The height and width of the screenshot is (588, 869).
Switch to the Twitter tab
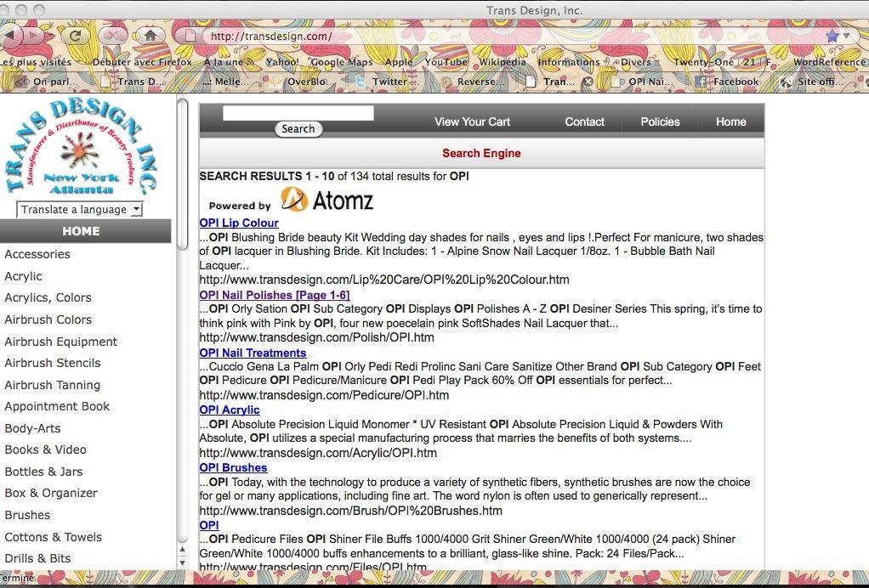[x=388, y=82]
